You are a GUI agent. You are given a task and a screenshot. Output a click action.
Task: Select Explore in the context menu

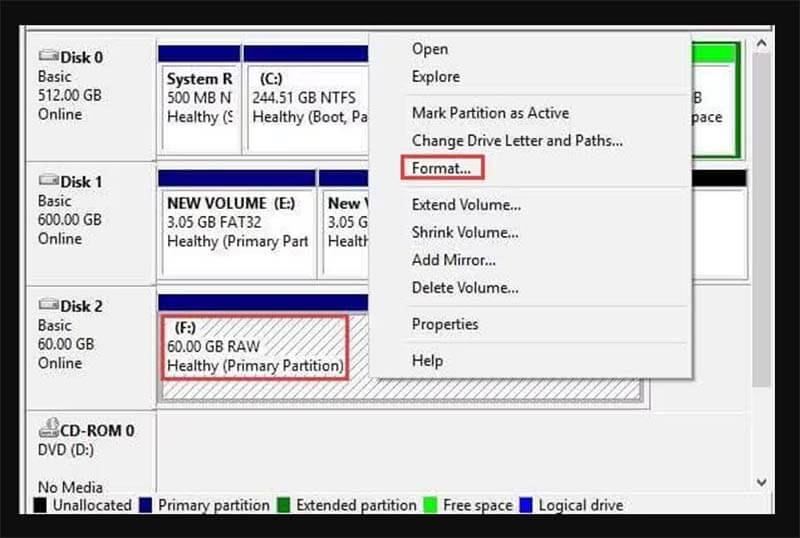[436, 77]
